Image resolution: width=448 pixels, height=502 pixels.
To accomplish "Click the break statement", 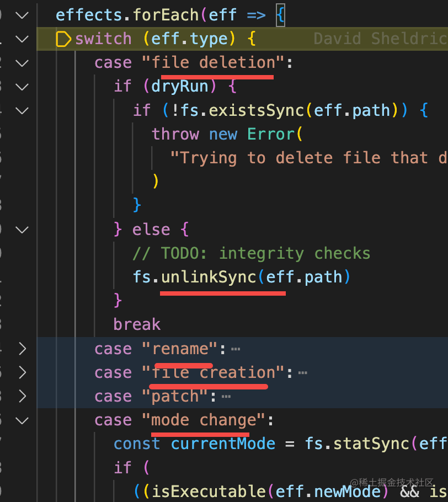I will click(x=137, y=324).
